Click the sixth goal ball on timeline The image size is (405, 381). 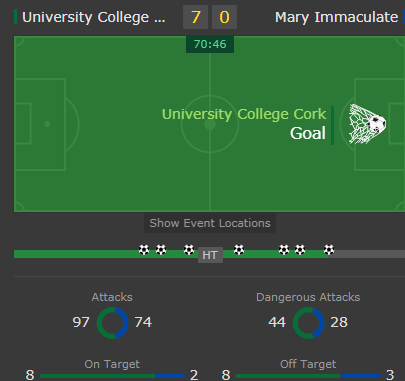point(300,250)
